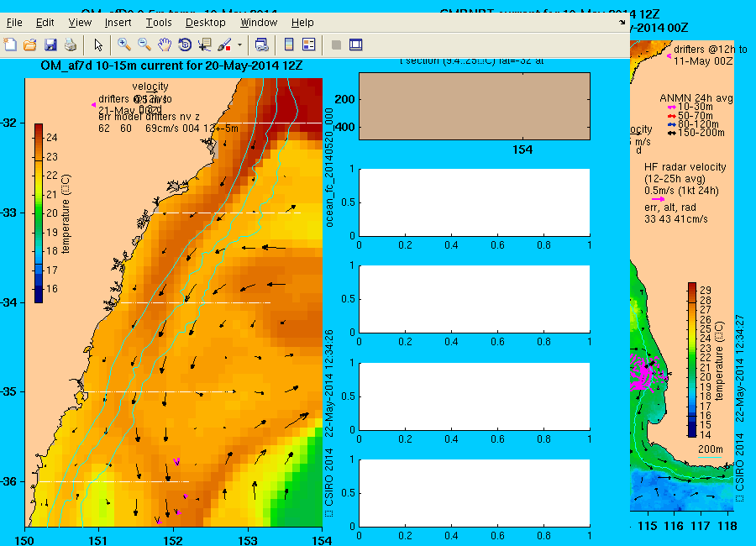Save the figure with the floppy disk icon
756x546 pixels.
[50, 45]
